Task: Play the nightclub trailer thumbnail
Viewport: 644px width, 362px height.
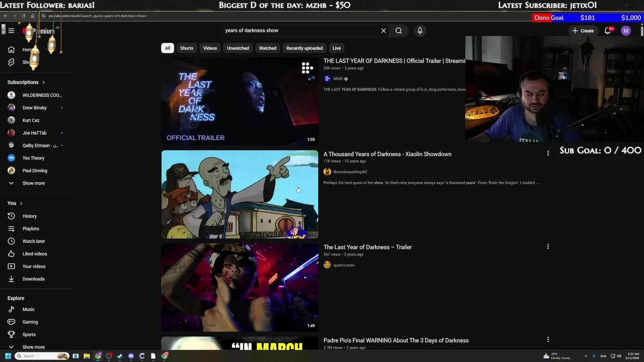Action: point(239,287)
